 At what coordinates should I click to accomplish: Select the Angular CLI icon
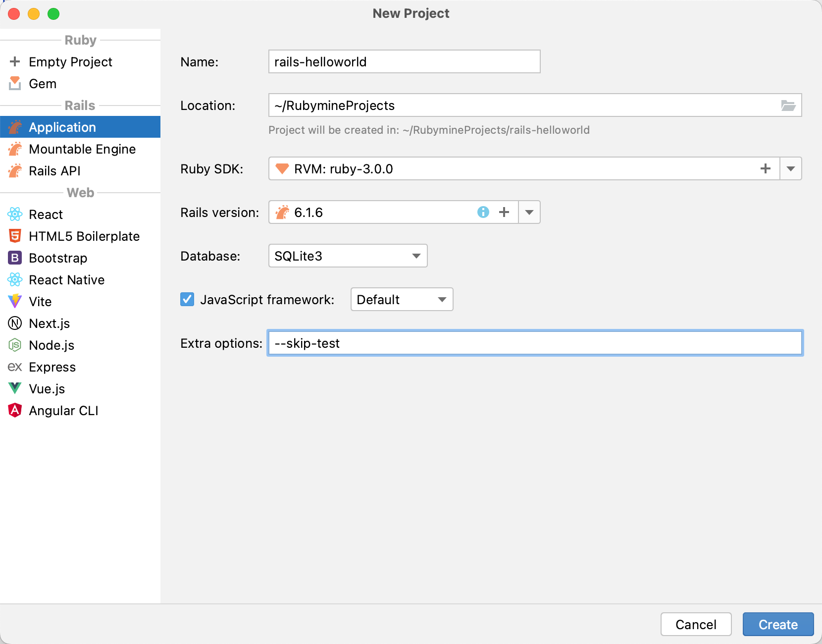tap(15, 410)
